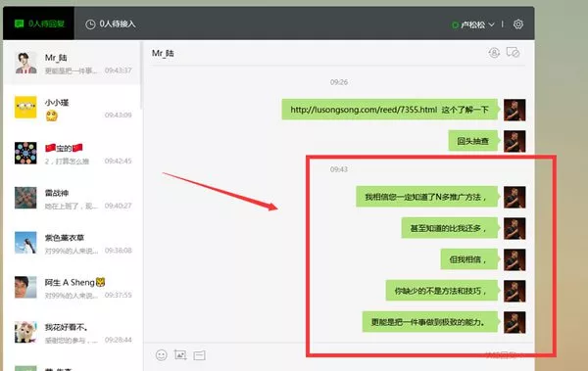The height and width of the screenshot is (371, 588).
Task: Open the emoji picker in input toolbar
Action: [162, 355]
